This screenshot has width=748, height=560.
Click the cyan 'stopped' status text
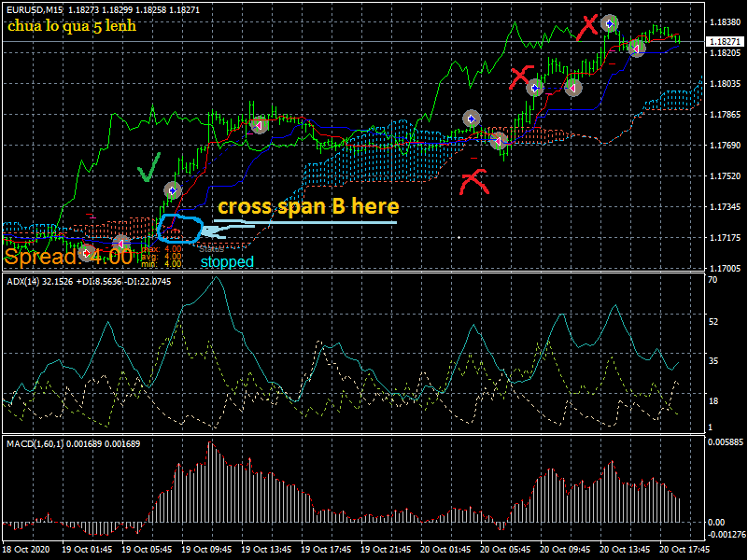pos(227,261)
